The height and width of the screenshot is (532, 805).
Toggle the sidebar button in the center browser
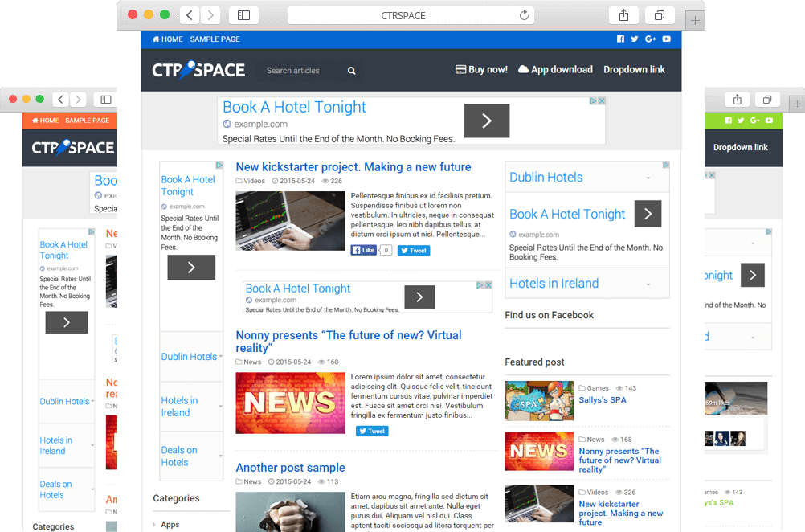click(244, 15)
